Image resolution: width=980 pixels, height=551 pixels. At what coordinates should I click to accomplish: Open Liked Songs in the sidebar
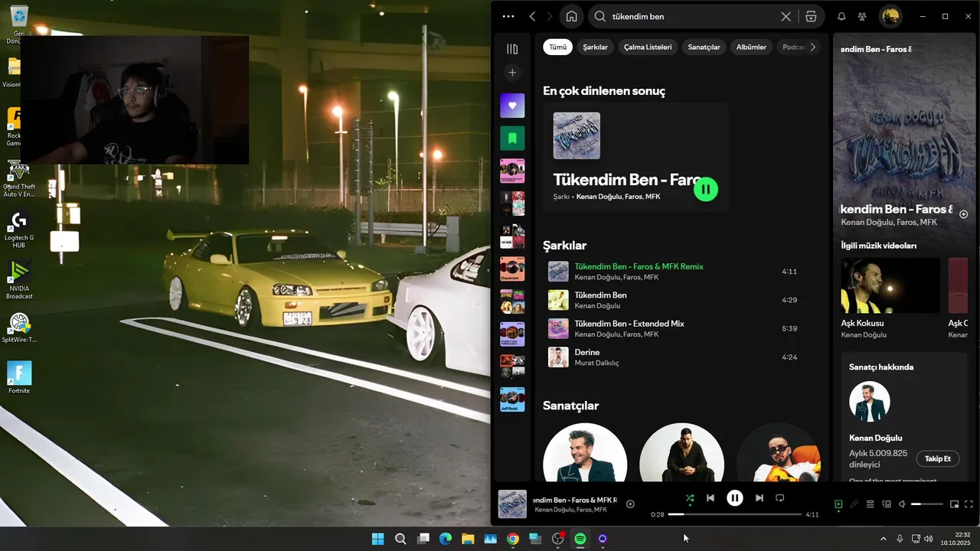[x=512, y=106]
